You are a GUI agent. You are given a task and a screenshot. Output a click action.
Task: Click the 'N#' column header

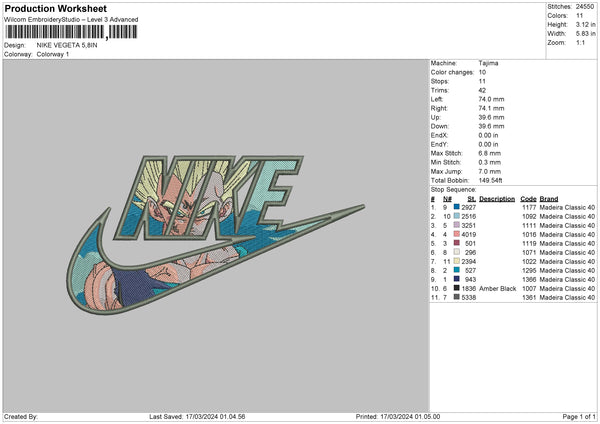point(447,199)
